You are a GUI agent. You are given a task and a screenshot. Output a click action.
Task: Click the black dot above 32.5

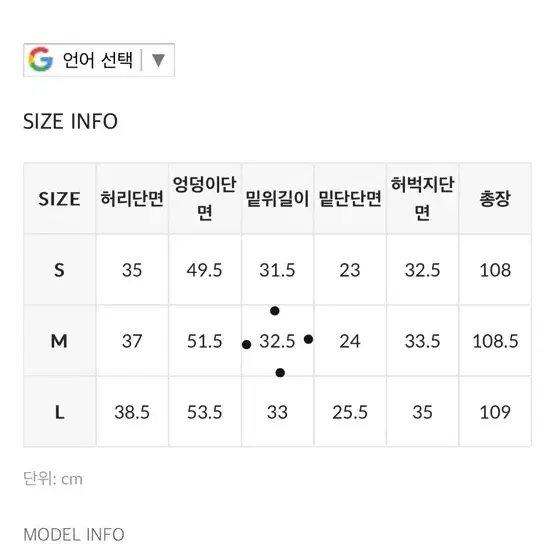click(x=275, y=311)
